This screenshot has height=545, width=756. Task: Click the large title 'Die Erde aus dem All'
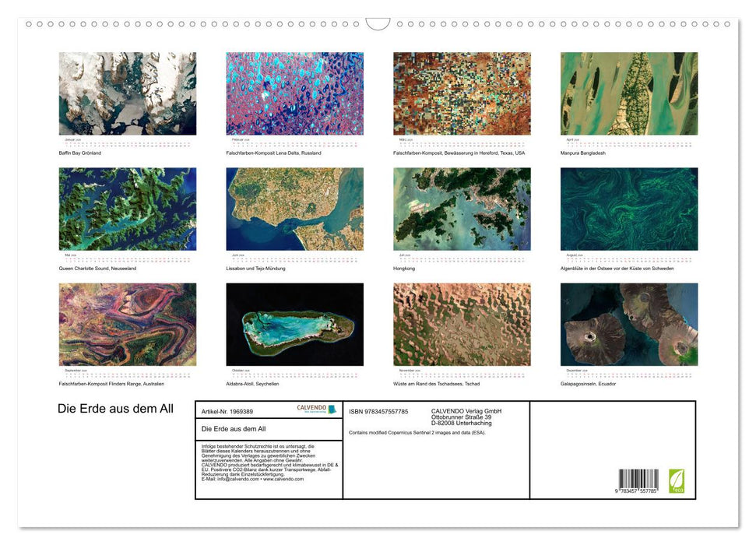click(x=115, y=409)
